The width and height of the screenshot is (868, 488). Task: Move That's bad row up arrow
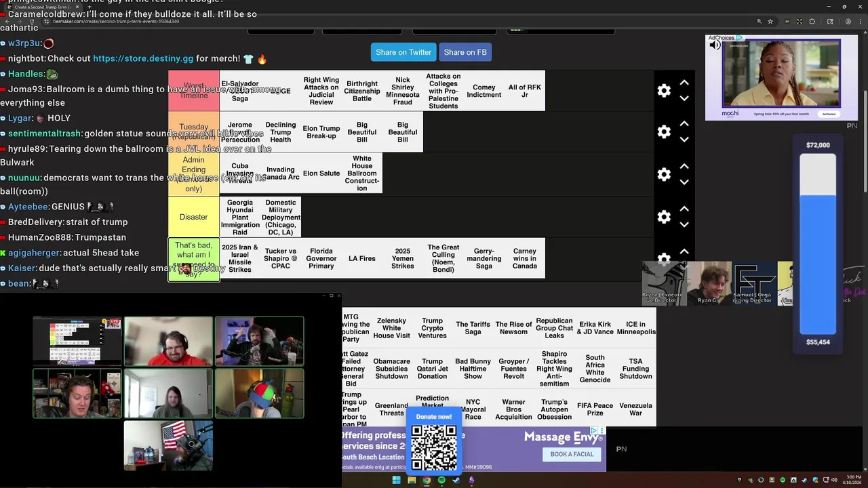click(x=684, y=251)
